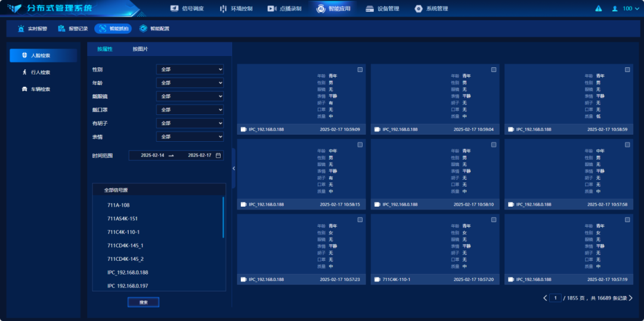The width and height of the screenshot is (644, 321).
Task: Expand the 戴口罩 mask dropdown
Action: [x=190, y=110]
